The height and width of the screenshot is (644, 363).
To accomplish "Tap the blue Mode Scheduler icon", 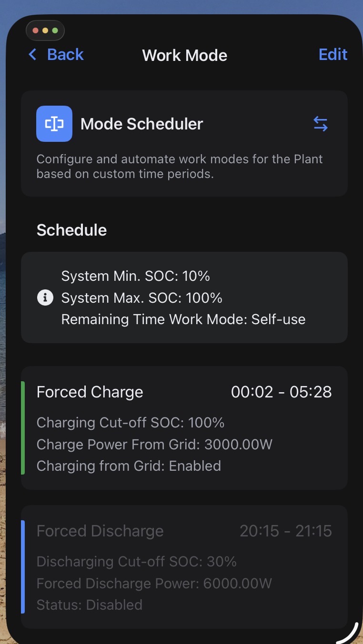I will [x=54, y=124].
